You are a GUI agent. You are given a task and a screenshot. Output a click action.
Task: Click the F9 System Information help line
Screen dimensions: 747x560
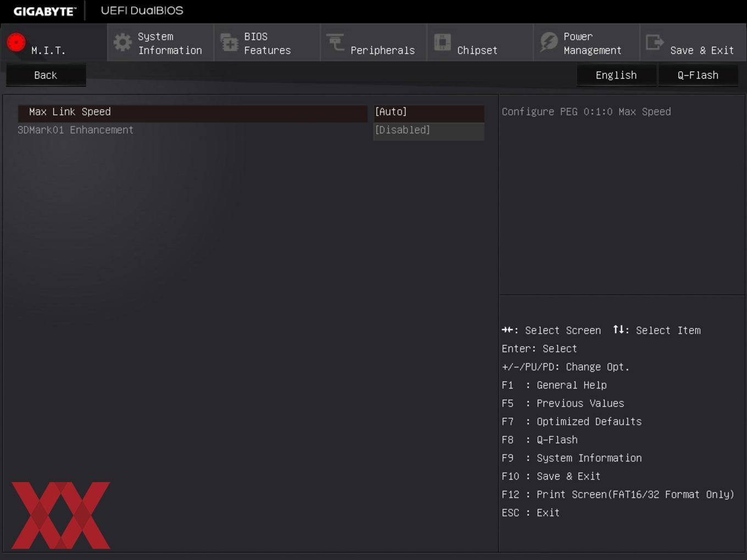(572, 458)
